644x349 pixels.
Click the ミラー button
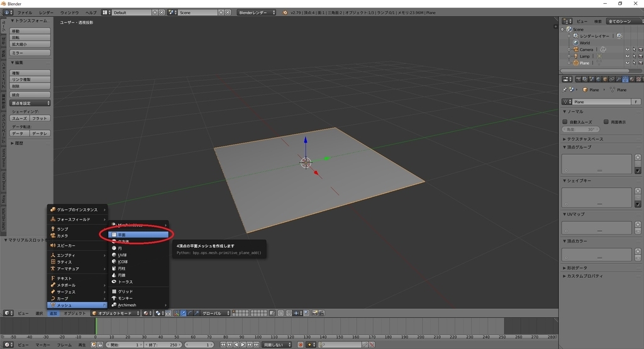(30, 53)
